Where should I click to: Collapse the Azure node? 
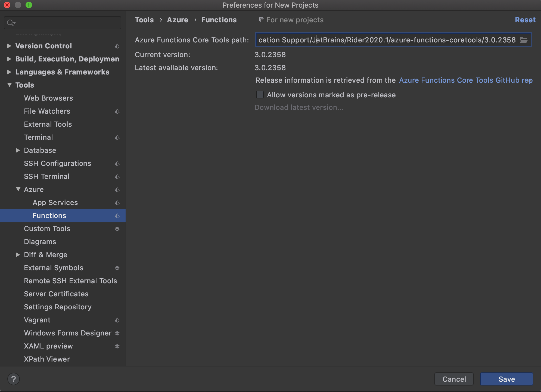coord(18,189)
